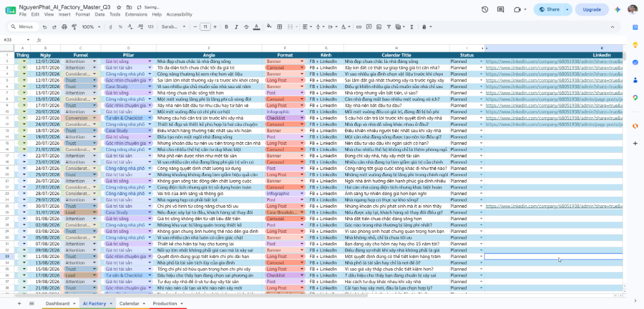The height and width of the screenshot is (309, 644).
Task: Toggle Bold formatting
Action: point(226,27)
